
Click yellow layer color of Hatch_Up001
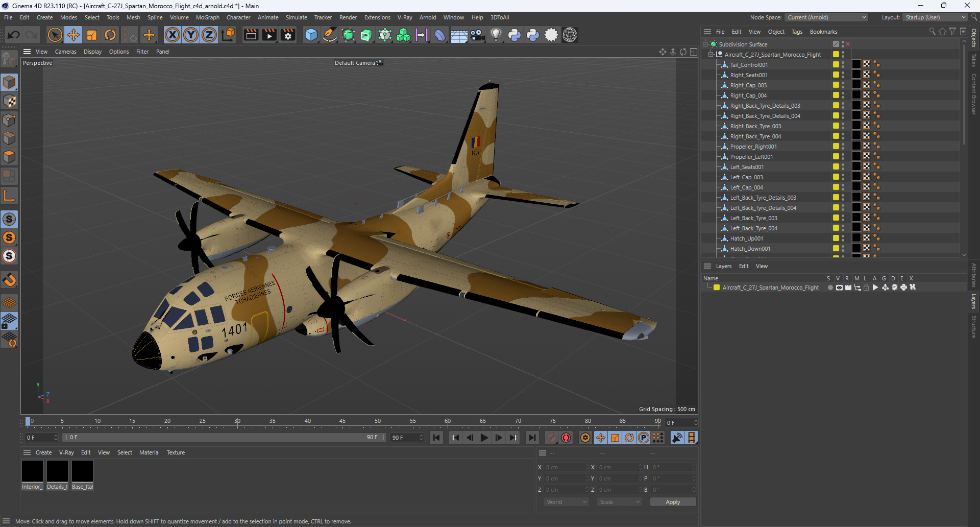(836, 238)
